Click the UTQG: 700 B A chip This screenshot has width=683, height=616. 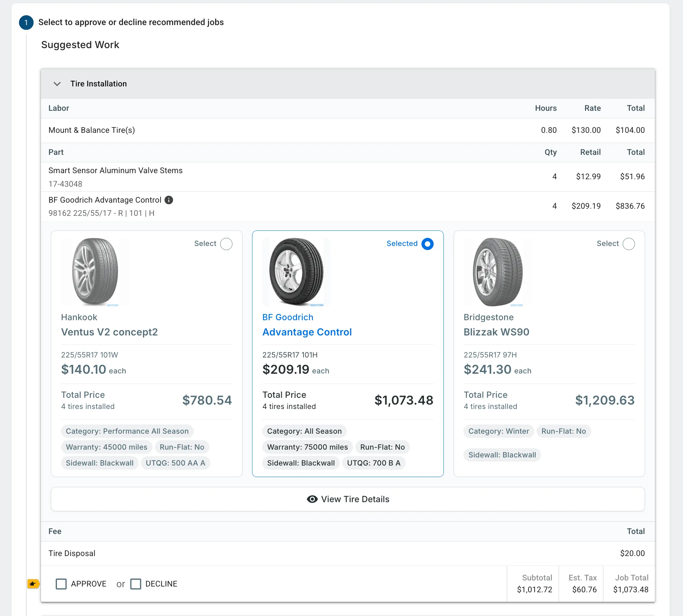click(x=374, y=463)
